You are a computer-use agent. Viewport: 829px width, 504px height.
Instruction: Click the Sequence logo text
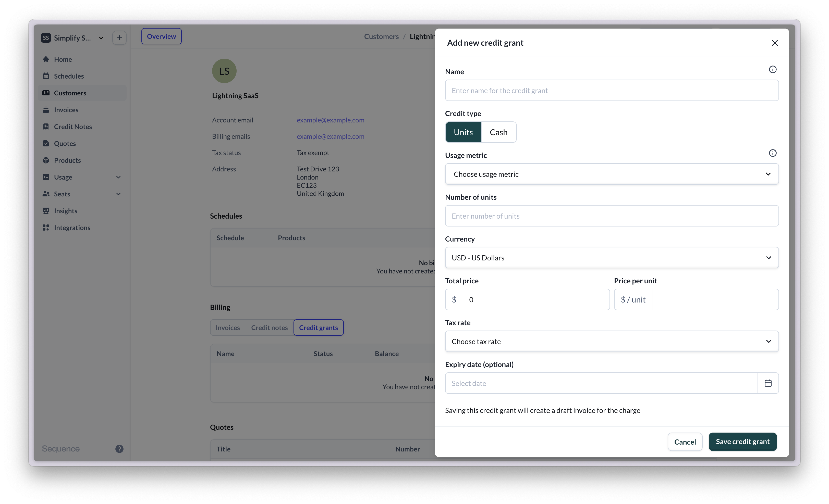click(x=61, y=448)
